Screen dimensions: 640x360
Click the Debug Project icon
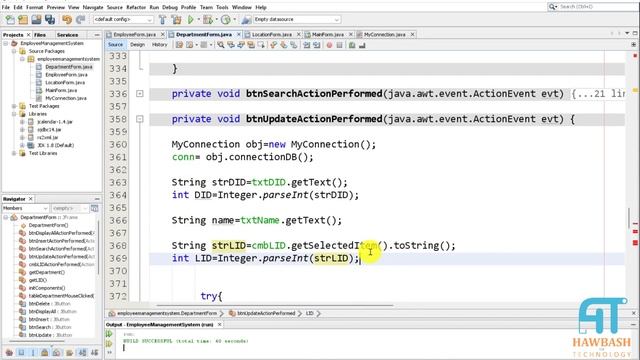208,20
